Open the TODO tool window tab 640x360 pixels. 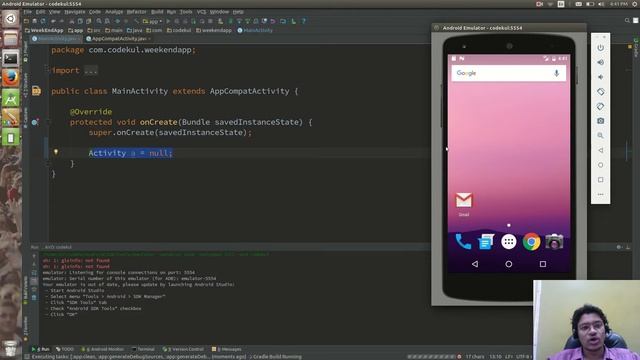click(x=65, y=349)
